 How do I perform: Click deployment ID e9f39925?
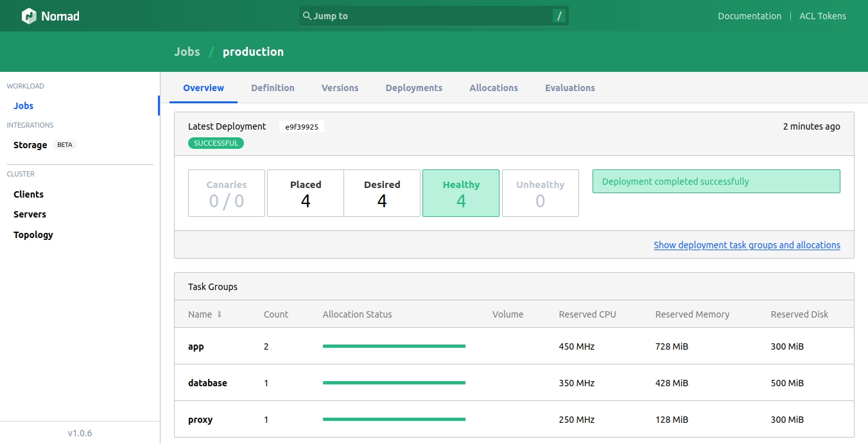point(302,127)
